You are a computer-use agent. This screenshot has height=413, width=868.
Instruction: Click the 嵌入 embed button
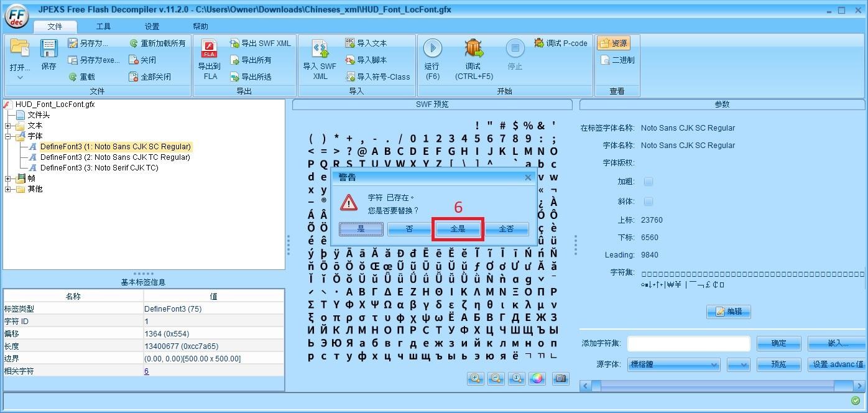(837, 343)
